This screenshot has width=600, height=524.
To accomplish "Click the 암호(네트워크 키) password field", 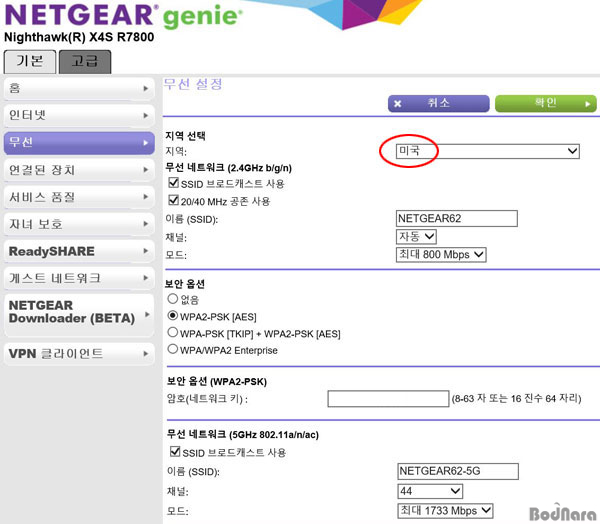I will coord(388,399).
